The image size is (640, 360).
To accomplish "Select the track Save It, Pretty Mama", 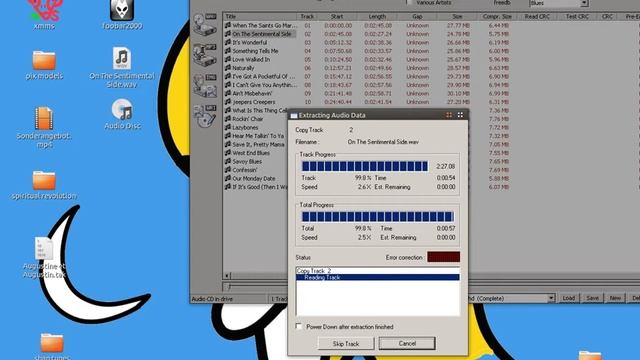I will pos(258,144).
